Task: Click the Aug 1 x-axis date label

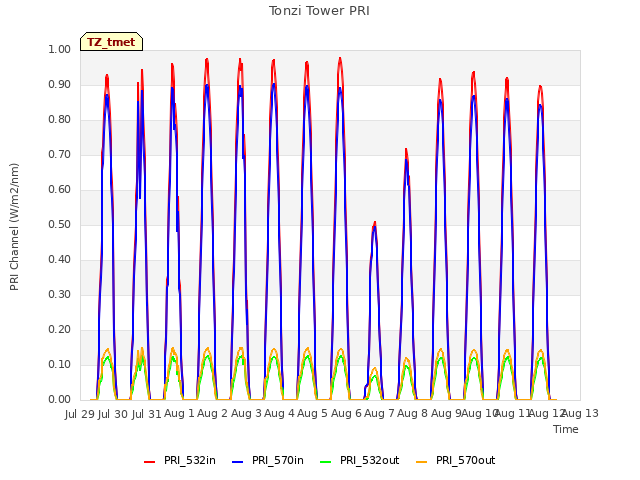Action: pos(179,414)
